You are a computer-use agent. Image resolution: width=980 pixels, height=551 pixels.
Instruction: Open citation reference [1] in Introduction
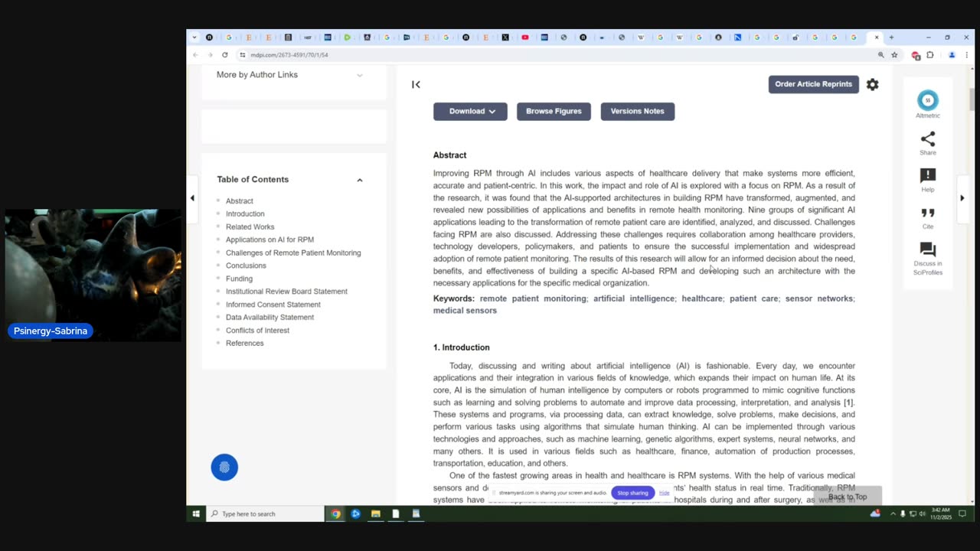[x=848, y=403]
